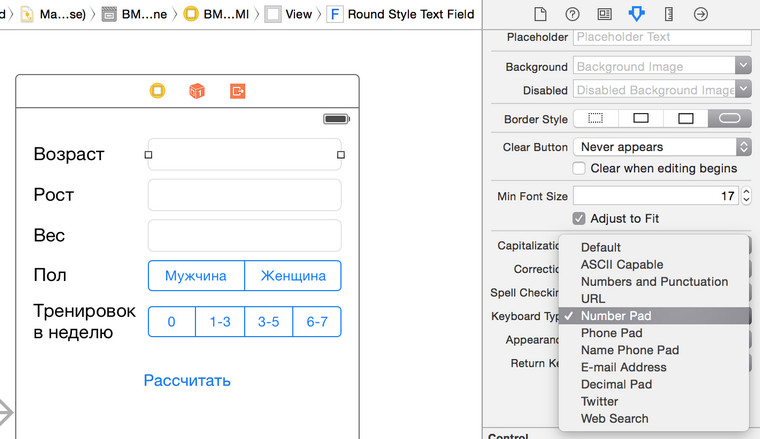
Task: Open the Size inspector ruler icon
Action: 669,14
